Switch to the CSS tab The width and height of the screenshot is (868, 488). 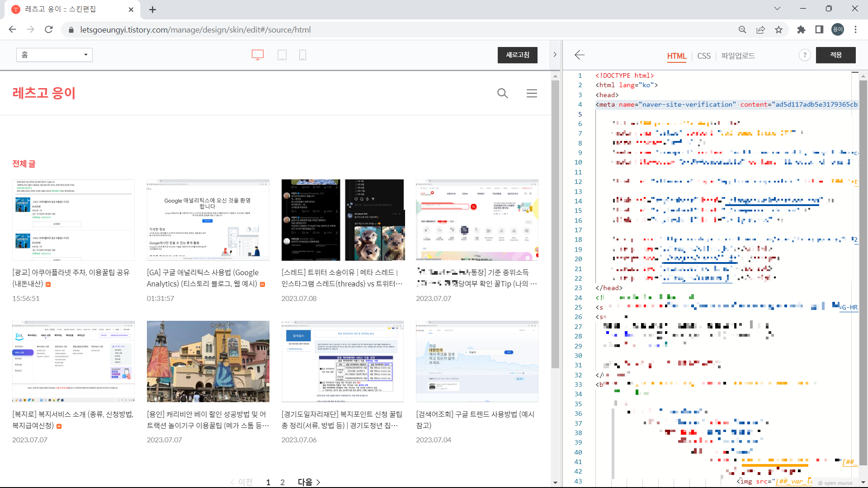[x=703, y=56]
